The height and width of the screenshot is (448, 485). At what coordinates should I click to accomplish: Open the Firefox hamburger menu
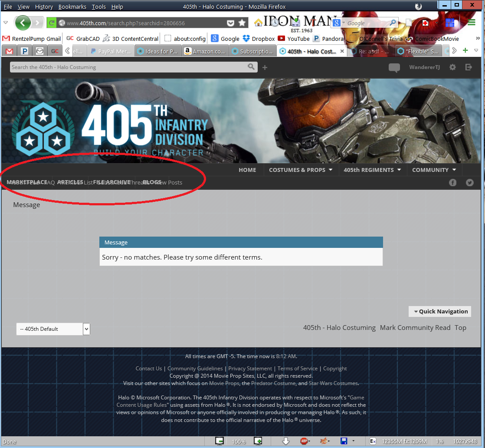coord(472,22)
